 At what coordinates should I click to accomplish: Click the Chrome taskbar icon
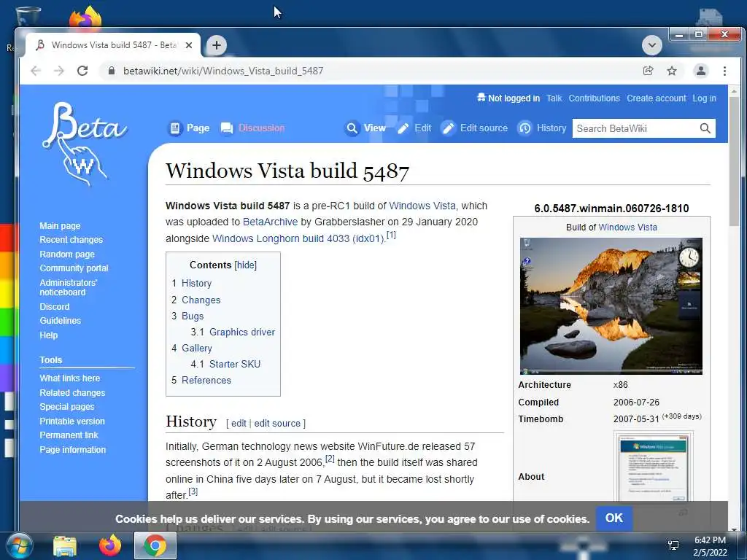click(x=155, y=545)
